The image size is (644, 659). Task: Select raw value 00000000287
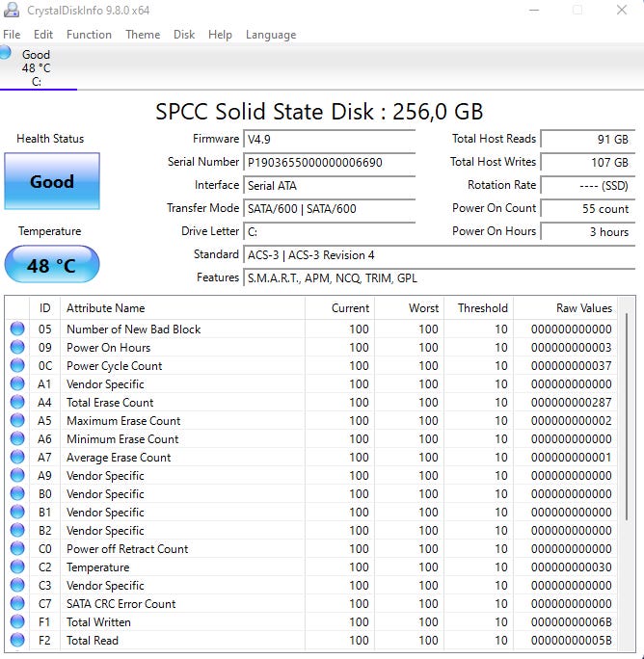tap(572, 402)
